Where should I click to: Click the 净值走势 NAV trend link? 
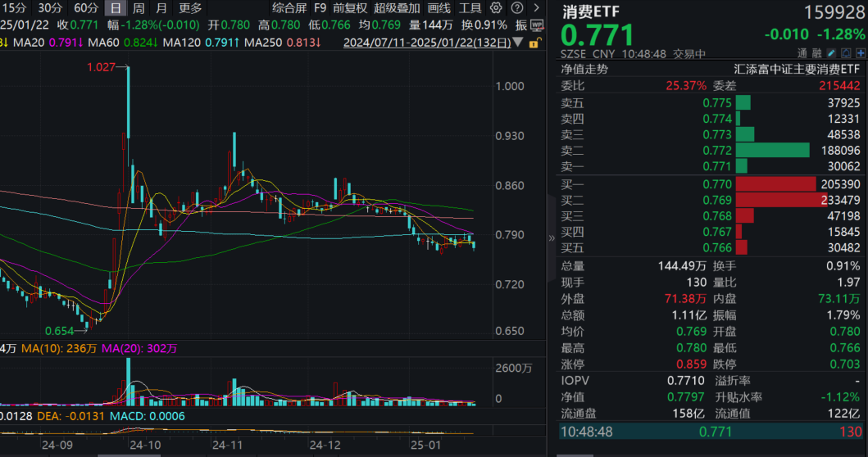[584, 69]
